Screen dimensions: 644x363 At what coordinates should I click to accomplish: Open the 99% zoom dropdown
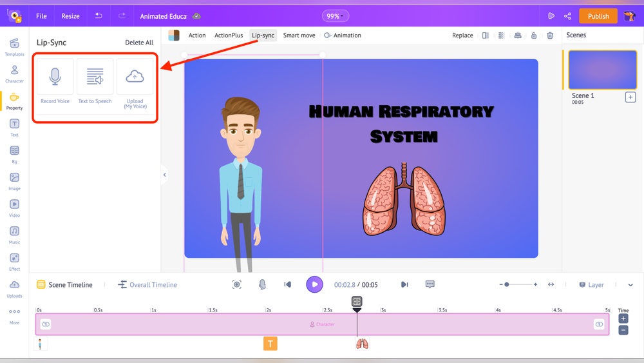pos(335,16)
